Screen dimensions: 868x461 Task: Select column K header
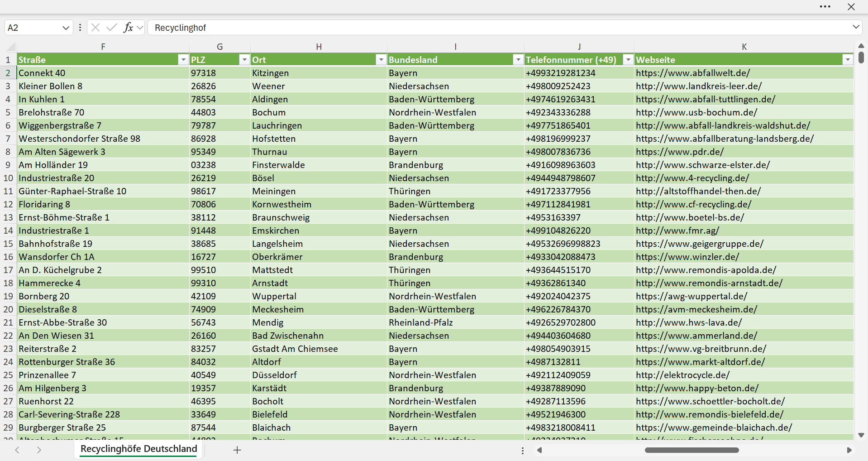pyautogui.click(x=744, y=47)
